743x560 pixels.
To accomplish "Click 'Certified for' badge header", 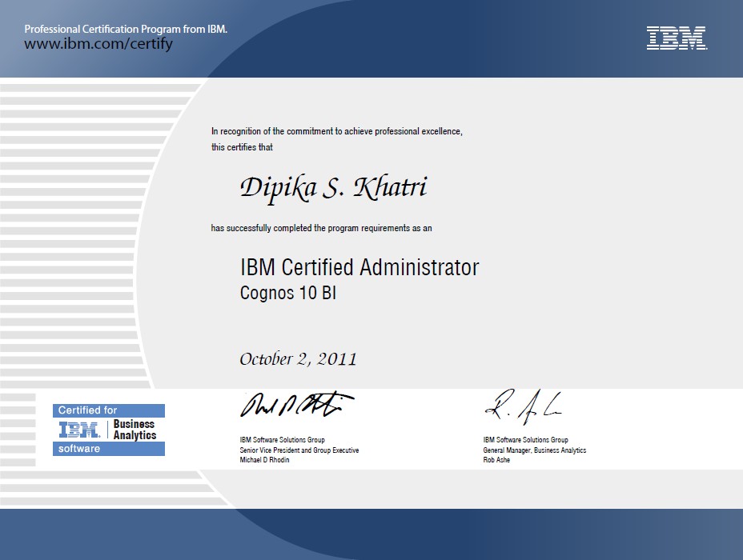I will [x=109, y=410].
